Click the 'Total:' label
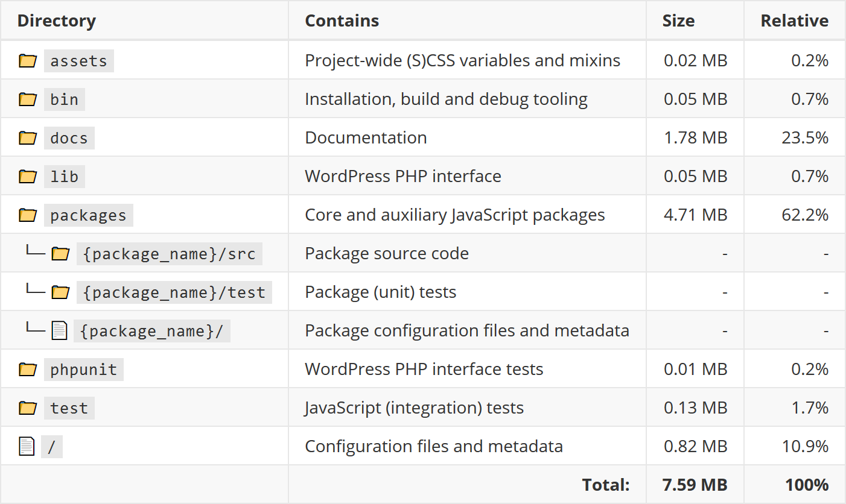Screen dimensions: 846x504 tap(606, 485)
